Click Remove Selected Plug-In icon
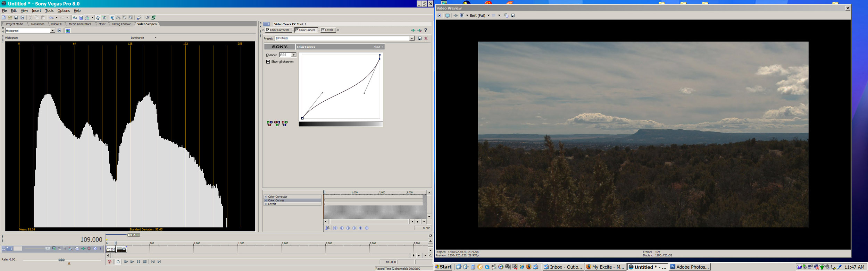Screen dimensions: 868x271 tap(419, 30)
